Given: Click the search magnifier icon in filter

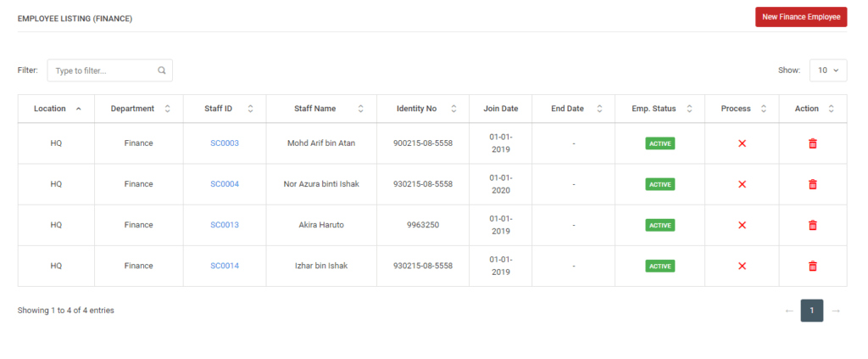Looking at the screenshot, I should coord(162,70).
